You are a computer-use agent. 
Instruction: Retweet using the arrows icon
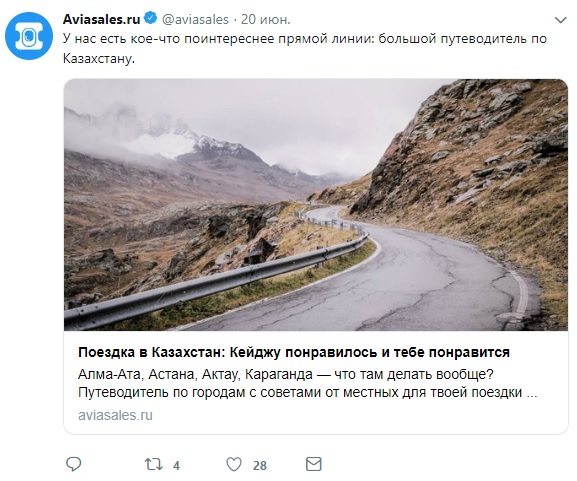(153, 464)
